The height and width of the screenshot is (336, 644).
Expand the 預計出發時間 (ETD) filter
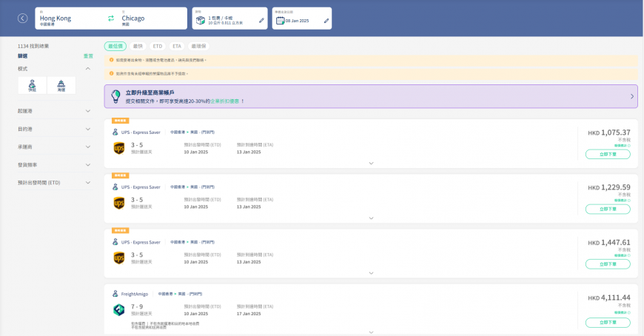pos(88,182)
